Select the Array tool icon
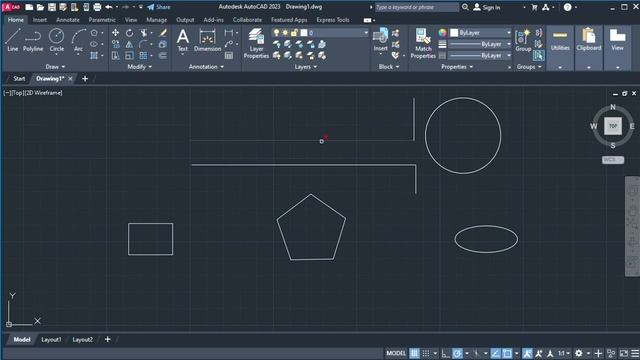 143,56
